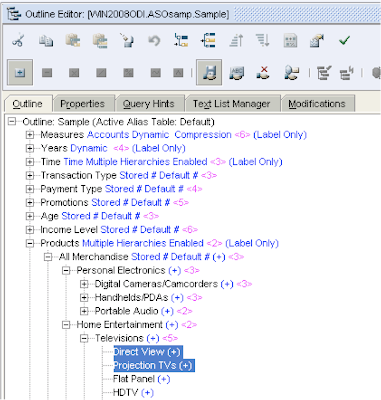381x400 pixels.
Task: Expand the Measures dimension
Action: coord(30,135)
